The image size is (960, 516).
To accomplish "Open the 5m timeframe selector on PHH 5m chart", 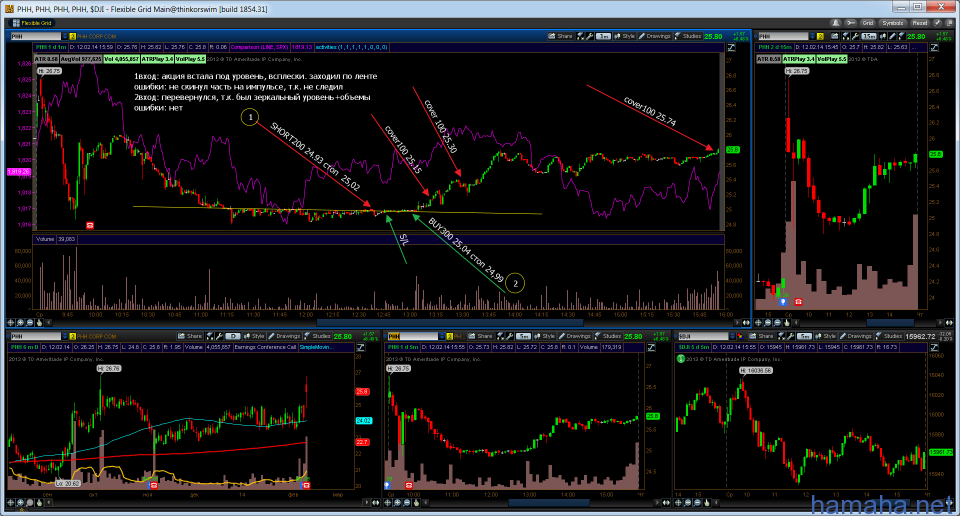I will (x=523, y=336).
